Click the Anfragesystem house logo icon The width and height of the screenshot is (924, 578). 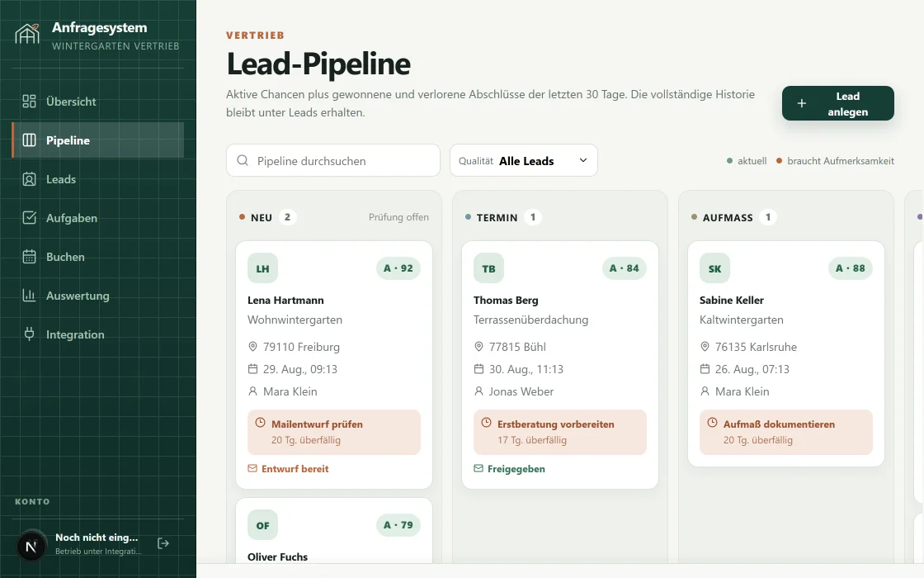28,34
